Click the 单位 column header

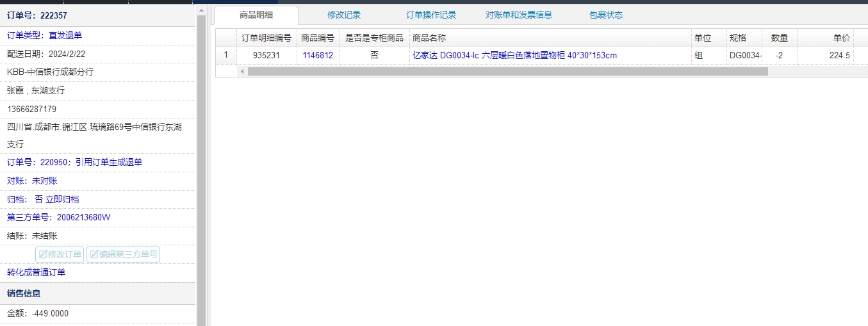coord(708,38)
